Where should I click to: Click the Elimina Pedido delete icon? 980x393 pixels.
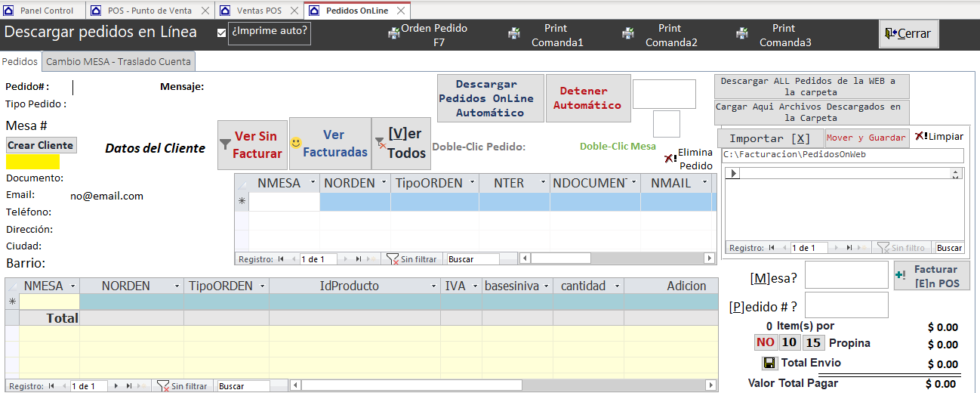pos(670,159)
